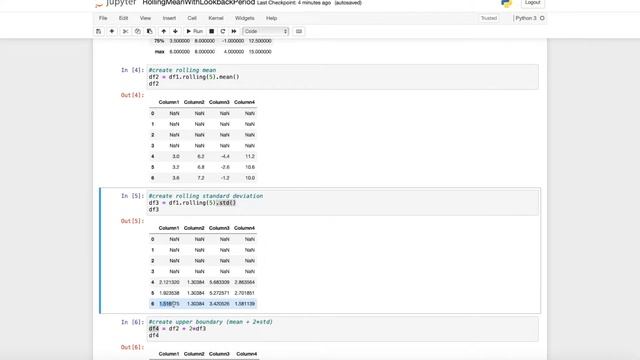Click value 15.000000 in the max row
Image resolution: width=640 pixels, height=360 pixels.
(260, 52)
